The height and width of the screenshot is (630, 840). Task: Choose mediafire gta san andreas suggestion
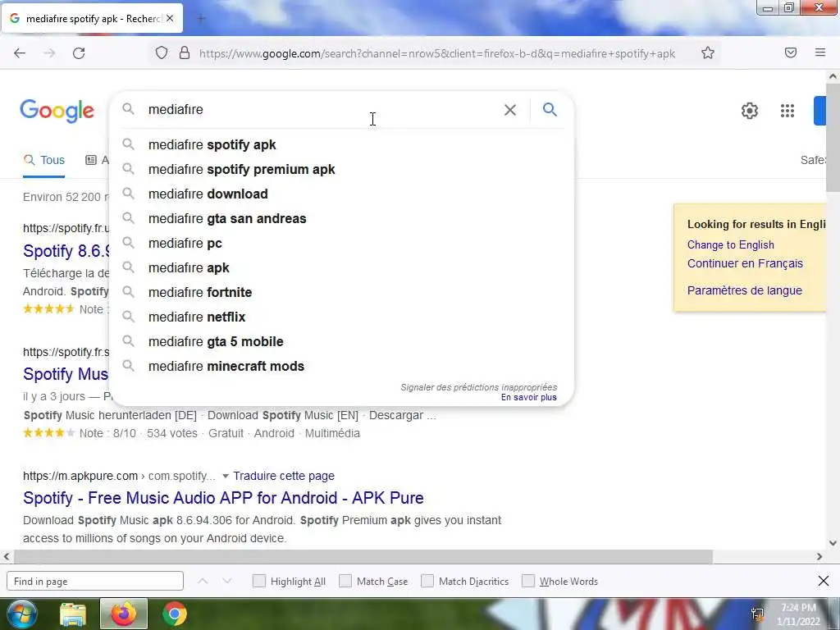click(342, 218)
